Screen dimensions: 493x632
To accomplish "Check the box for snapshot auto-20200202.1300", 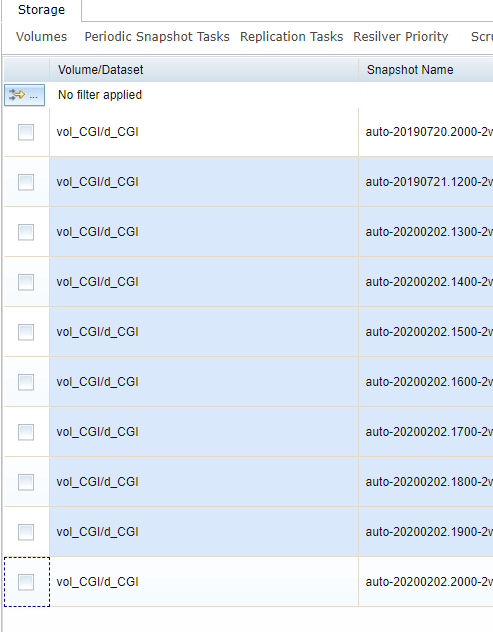I will (26, 232).
